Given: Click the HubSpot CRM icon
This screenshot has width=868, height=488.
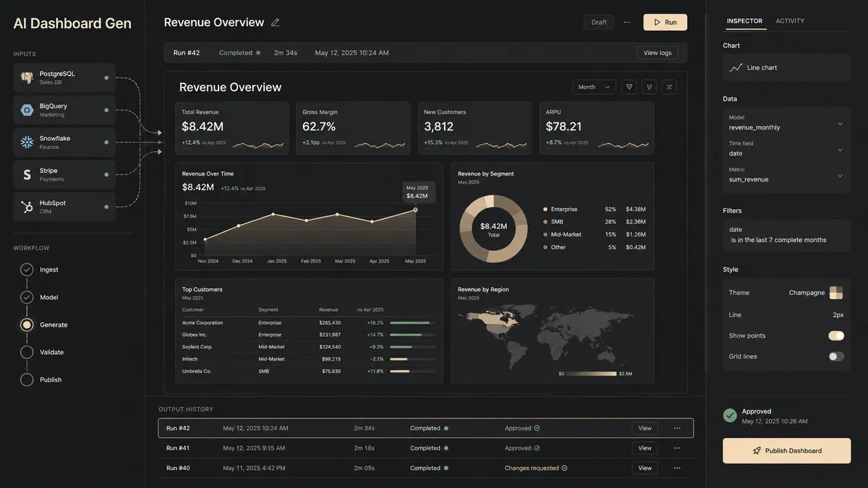Looking at the screenshot, I should 27,207.
